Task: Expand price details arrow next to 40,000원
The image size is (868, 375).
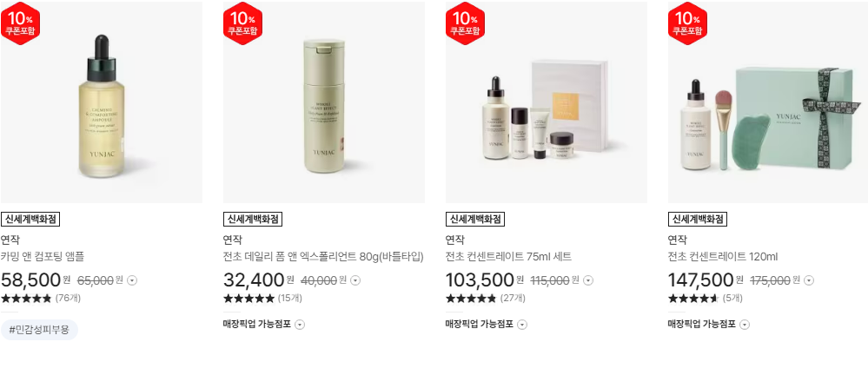Action: (355, 280)
